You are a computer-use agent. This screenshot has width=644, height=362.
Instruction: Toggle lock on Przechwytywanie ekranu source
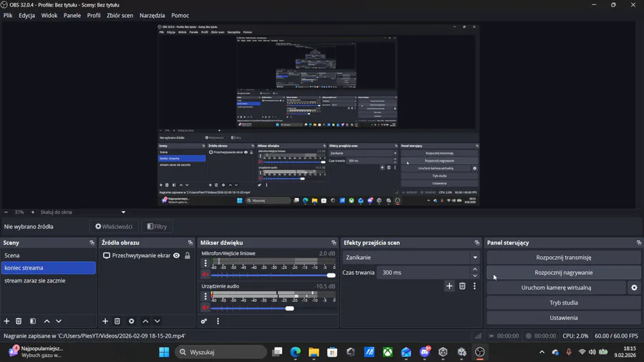pyautogui.click(x=187, y=255)
